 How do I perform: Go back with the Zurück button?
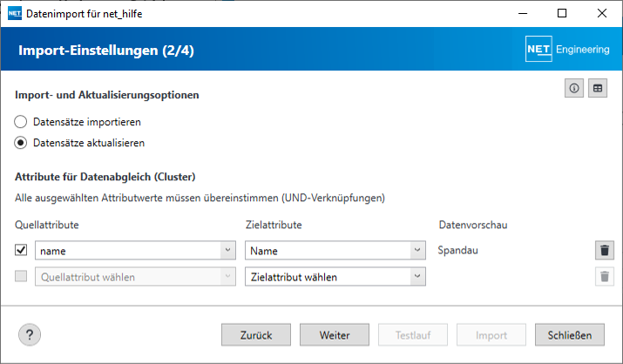[x=256, y=335]
